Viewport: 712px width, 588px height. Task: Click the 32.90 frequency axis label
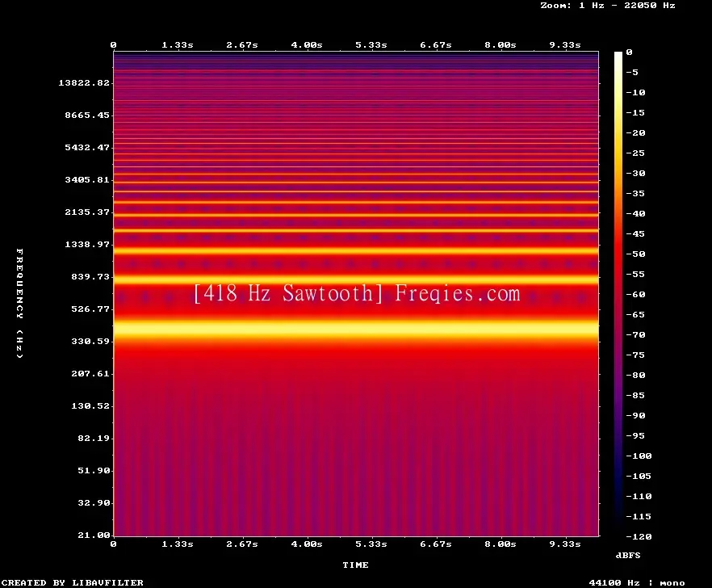pyautogui.click(x=94, y=502)
